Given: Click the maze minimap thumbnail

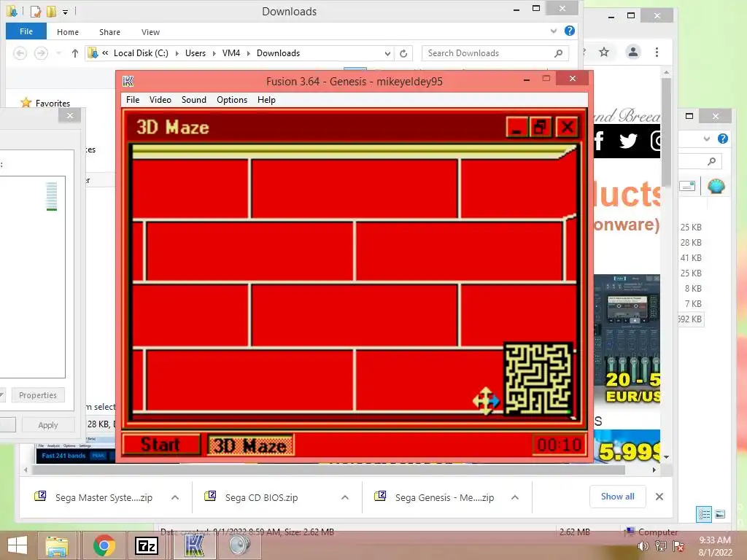Looking at the screenshot, I should point(538,378).
